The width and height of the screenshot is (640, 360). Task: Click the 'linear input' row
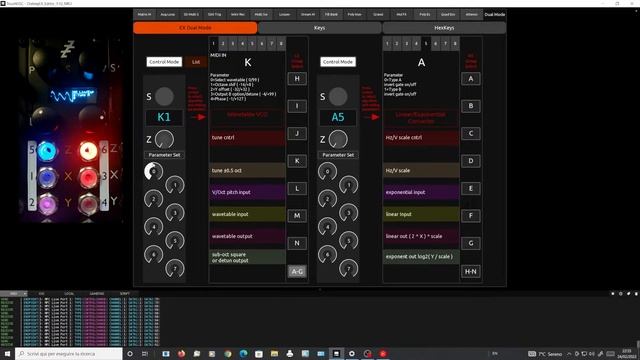[x=421, y=214]
